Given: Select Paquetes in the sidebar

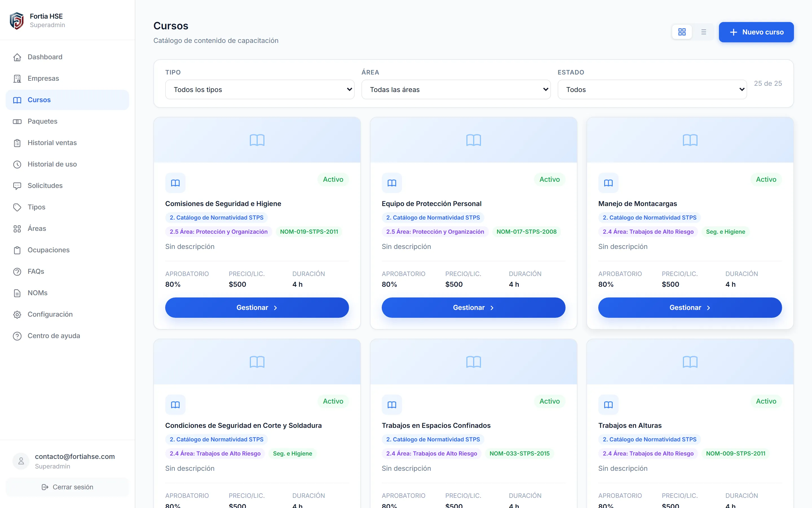Looking at the screenshot, I should [x=67, y=122].
